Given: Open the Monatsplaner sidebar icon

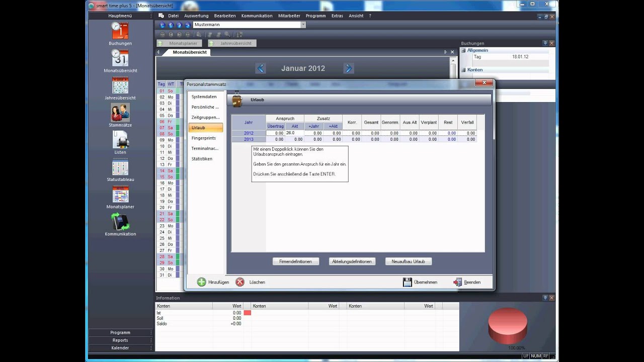Looking at the screenshot, I should click(x=120, y=194).
